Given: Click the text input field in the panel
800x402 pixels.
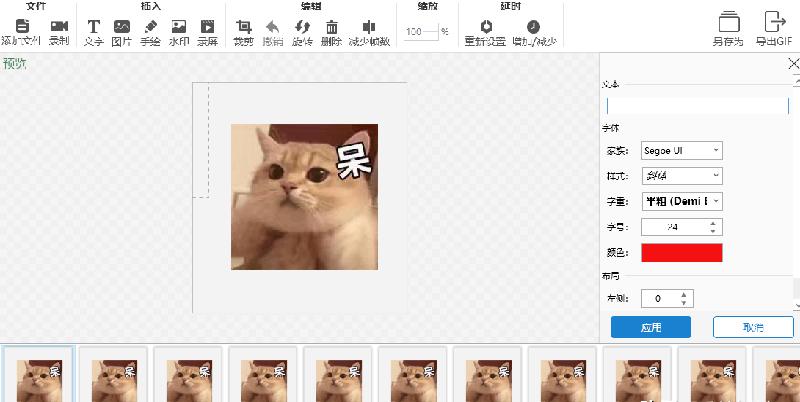Looking at the screenshot, I should point(697,105).
